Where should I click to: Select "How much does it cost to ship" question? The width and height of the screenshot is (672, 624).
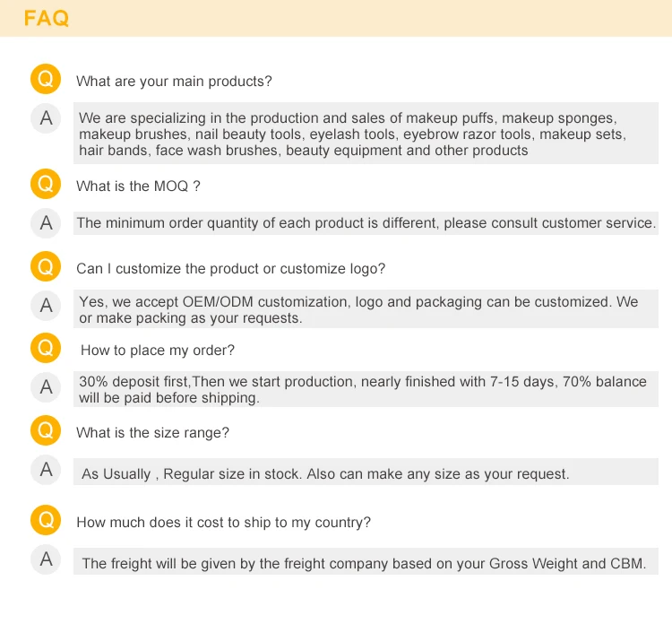tap(223, 523)
